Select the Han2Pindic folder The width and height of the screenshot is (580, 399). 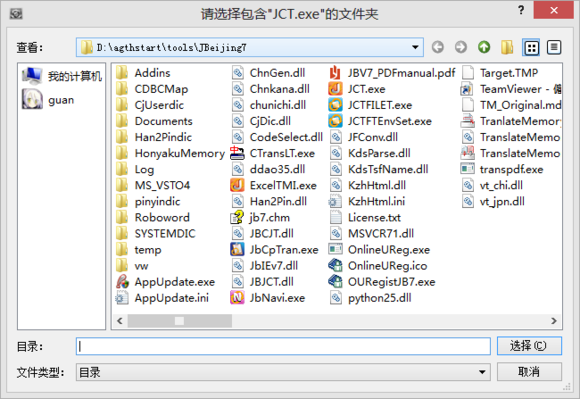point(154,137)
